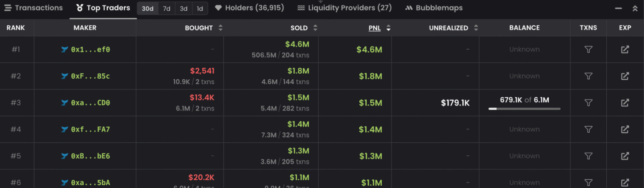Click maker address 0xf...FA7
This screenshot has width=644, height=188.
pos(90,129)
